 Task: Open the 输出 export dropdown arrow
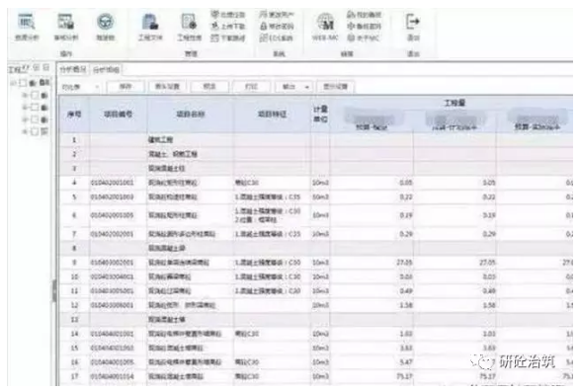point(306,87)
